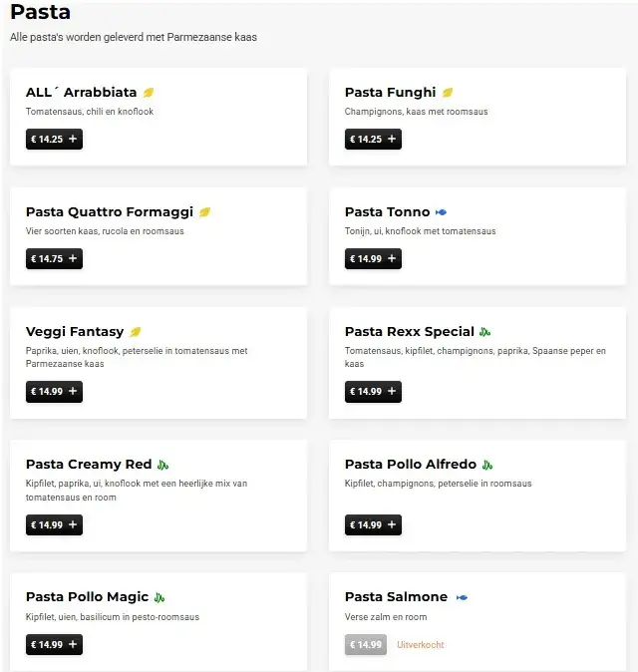Add Pasta Pollo Magic to the order
The image size is (638, 672).
[54, 645]
